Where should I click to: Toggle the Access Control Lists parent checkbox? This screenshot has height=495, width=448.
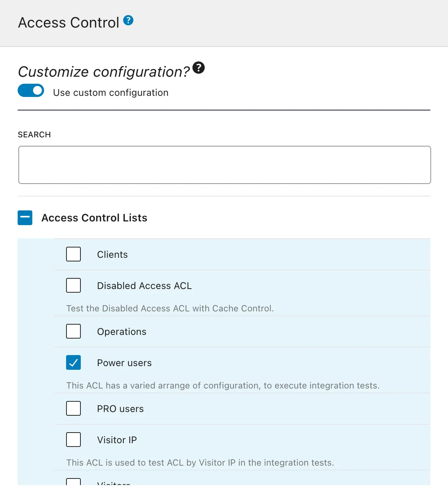click(25, 218)
